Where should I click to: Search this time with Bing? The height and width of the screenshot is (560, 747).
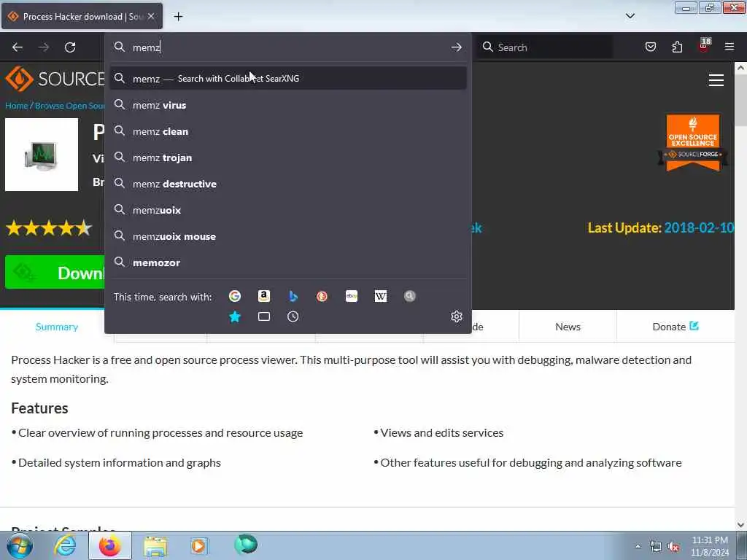click(x=293, y=296)
